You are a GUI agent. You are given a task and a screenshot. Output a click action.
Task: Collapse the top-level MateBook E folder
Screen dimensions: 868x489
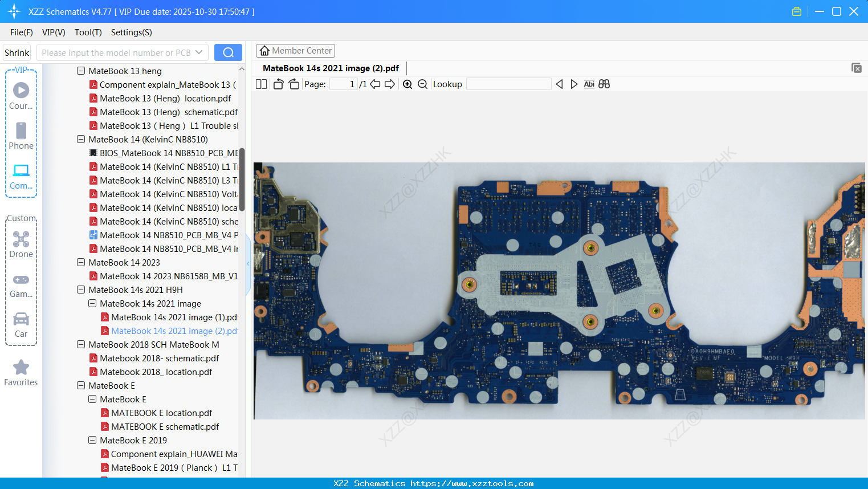pyautogui.click(x=81, y=386)
